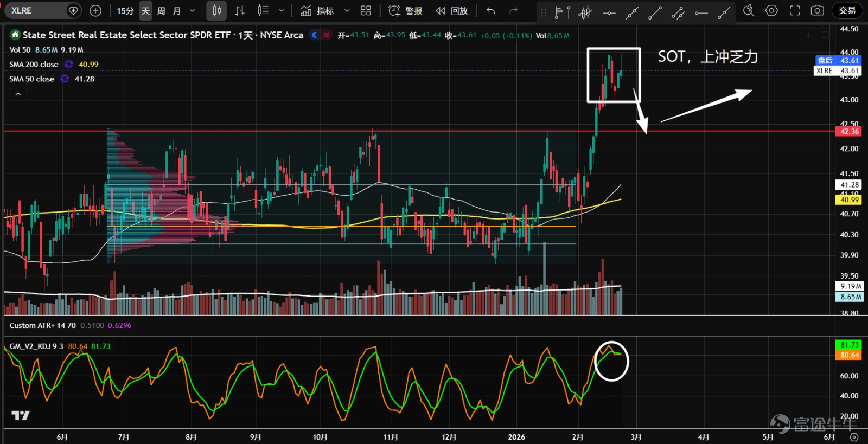The width and height of the screenshot is (868, 444).
Task: Open the Custom ATR+ 14 70 legend
Action: coord(42,325)
